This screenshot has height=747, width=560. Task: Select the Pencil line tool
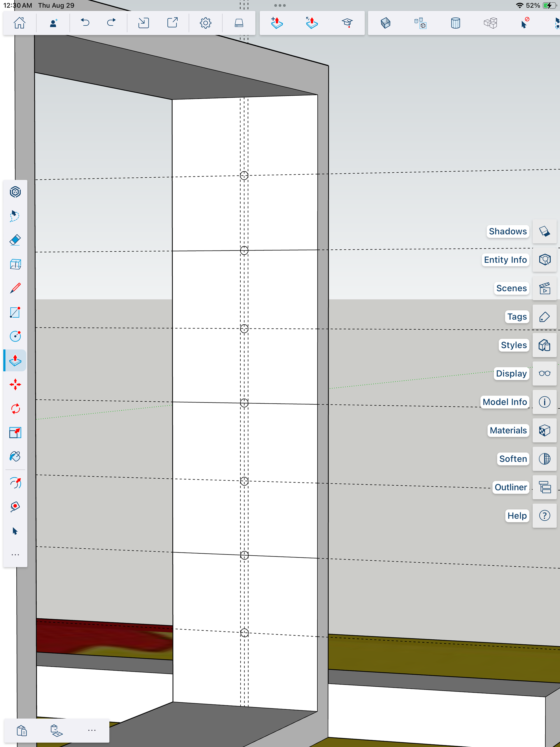[15, 288]
